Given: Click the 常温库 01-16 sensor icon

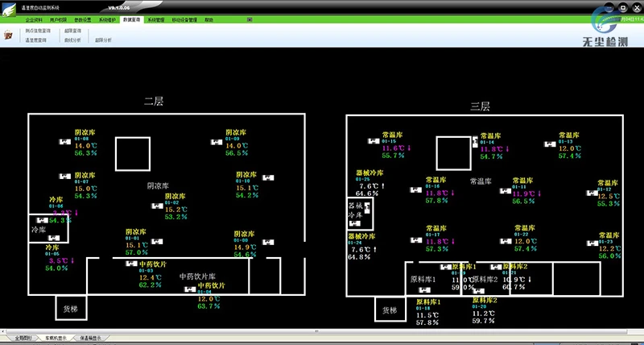Looking at the screenshot, I should point(415,189).
